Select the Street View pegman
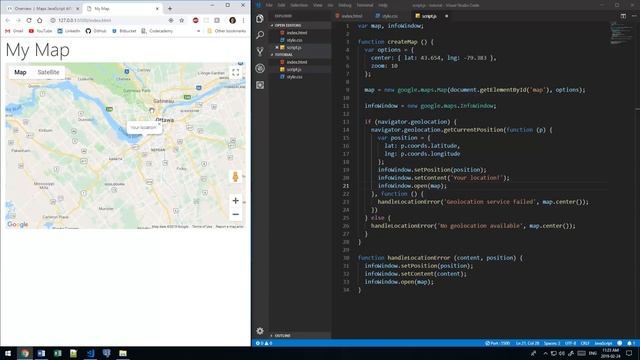 tap(235, 177)
